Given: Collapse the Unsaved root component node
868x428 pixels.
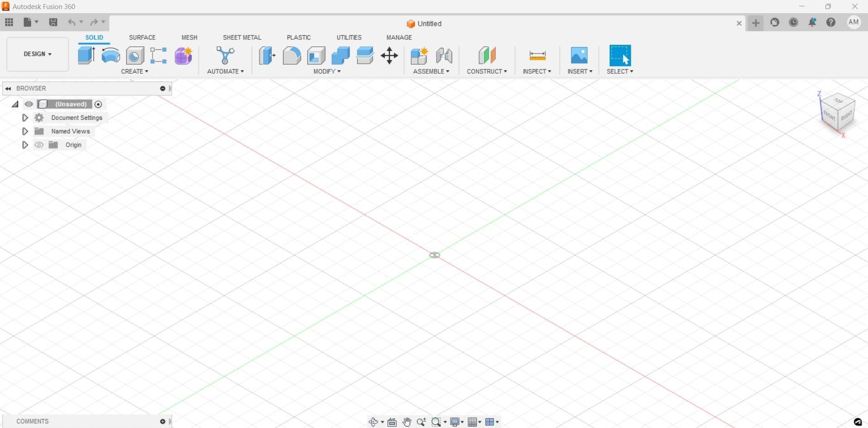Looking at the screenshot, I should tap(15, 105).
